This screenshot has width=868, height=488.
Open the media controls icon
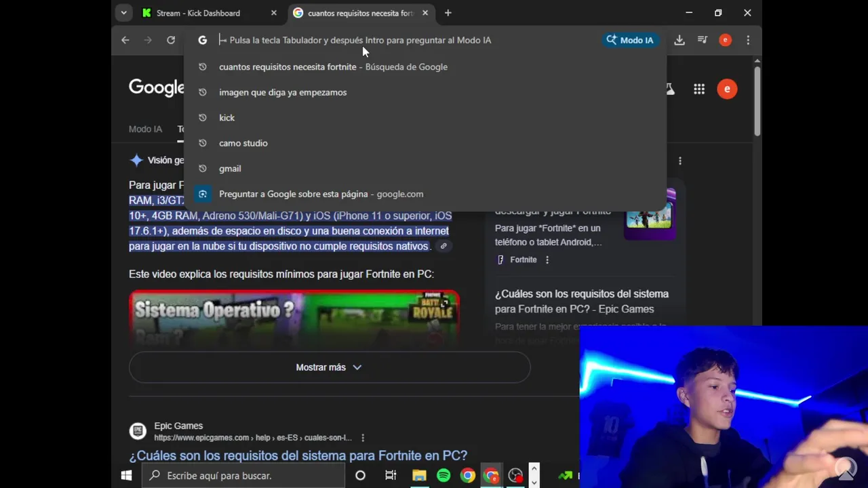click(703, 40)
